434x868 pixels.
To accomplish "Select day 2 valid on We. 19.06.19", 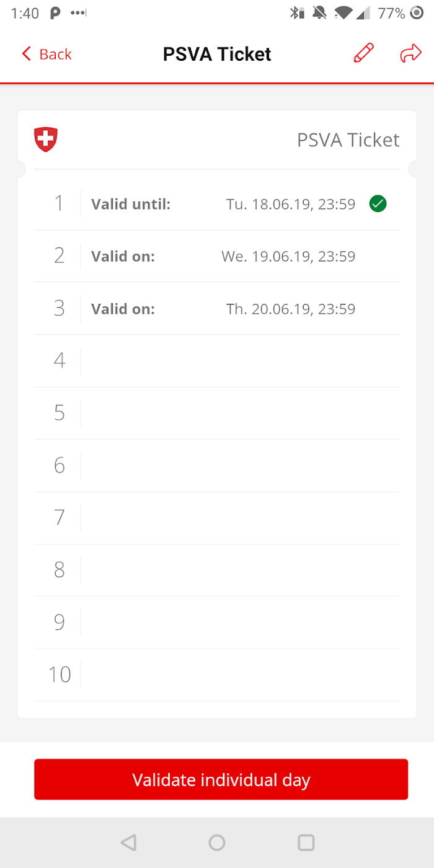I will click(x=217, y=256).
